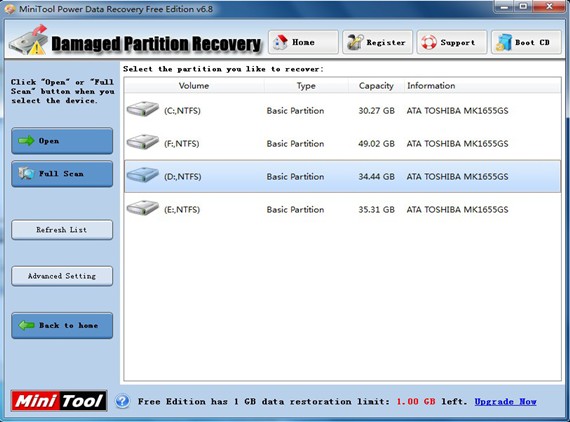Select the C: drive icon
570x422 pixels.
click(x=142, y=109)
